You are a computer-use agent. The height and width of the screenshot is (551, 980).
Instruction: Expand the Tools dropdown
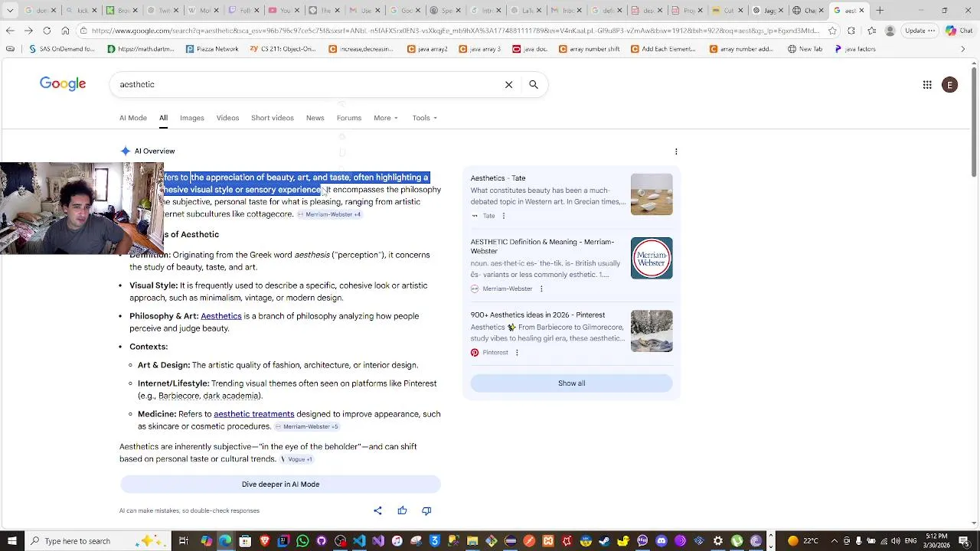click(425, 118)
